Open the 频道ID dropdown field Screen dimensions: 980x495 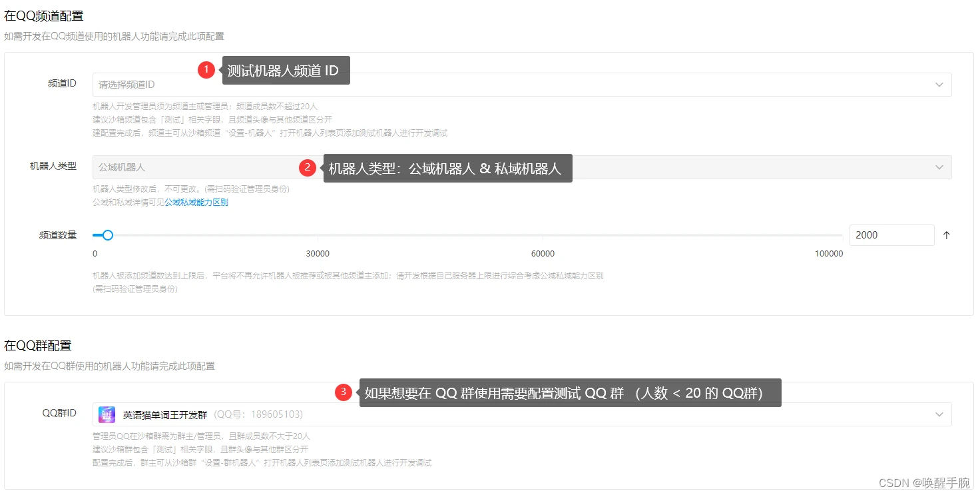(522, 85)
